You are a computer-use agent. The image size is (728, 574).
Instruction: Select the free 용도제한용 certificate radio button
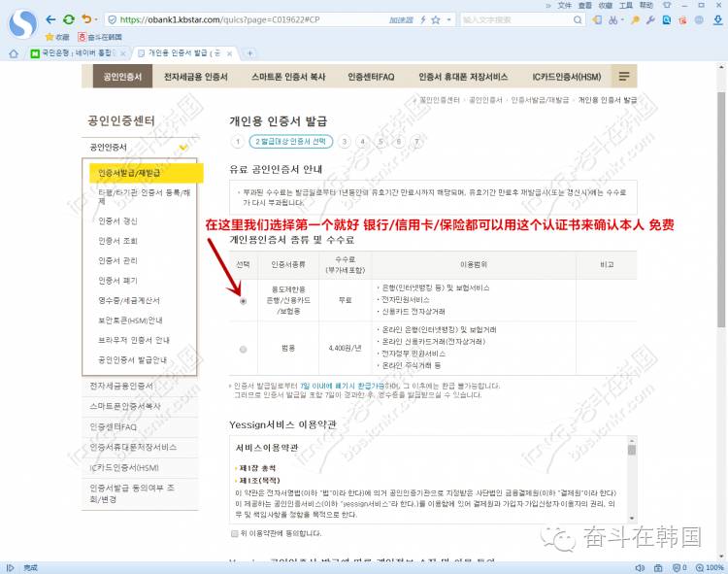pyautogui.click(x=243, y=301)
